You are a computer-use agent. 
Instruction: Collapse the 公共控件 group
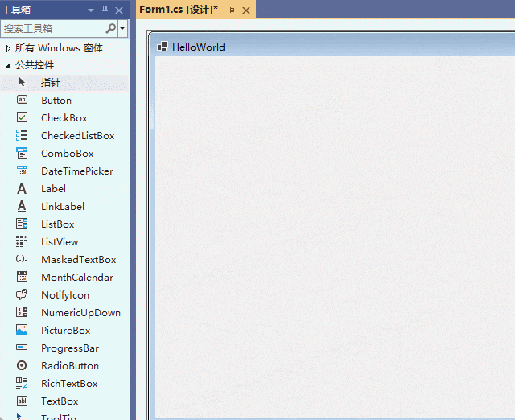pos(8,65)
